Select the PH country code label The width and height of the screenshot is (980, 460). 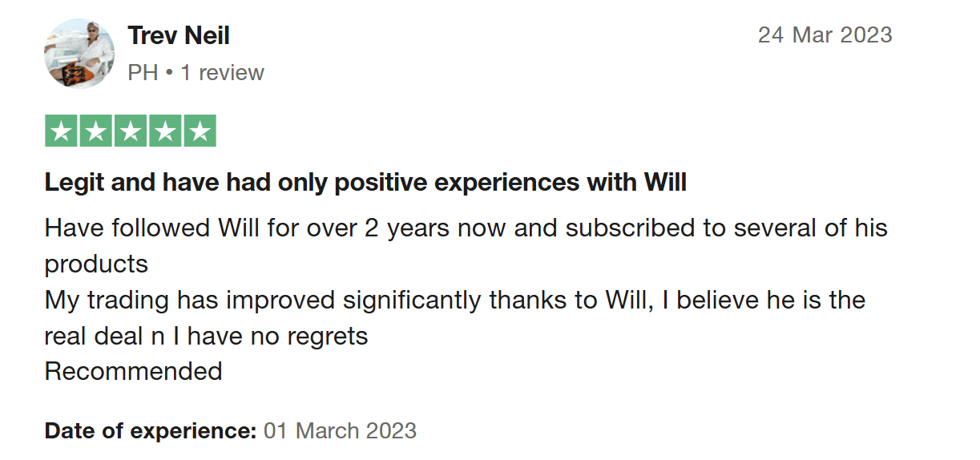click(143, 73)
